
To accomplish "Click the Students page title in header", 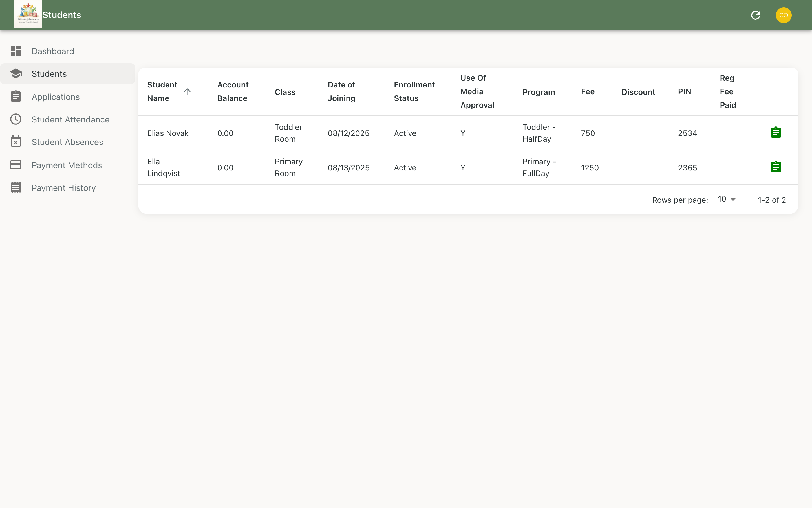I will (x=62, y=15).
